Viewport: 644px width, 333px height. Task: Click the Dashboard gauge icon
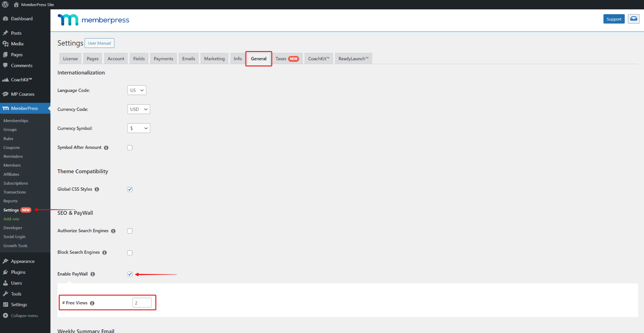pyautogui.click(x=5, y=19)
